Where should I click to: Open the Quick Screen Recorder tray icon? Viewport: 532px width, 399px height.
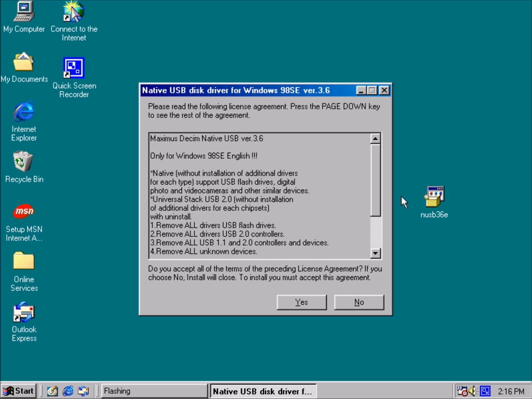(485, 391)
